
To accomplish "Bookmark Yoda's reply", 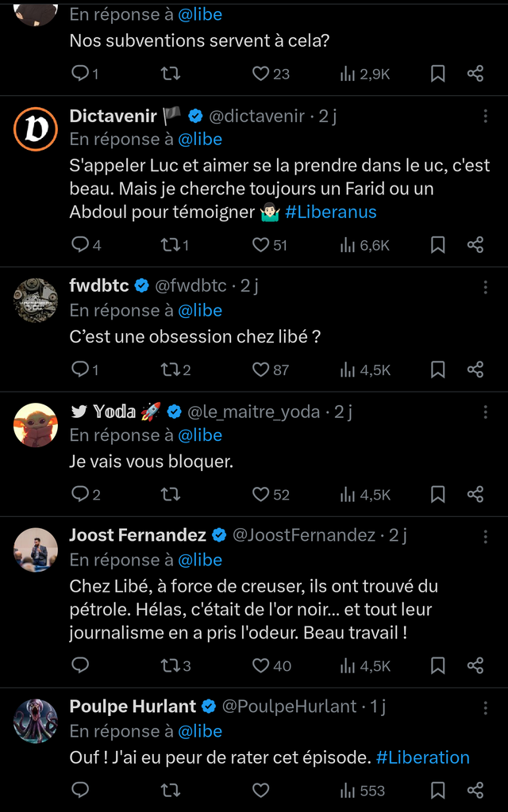I will 437,495.
